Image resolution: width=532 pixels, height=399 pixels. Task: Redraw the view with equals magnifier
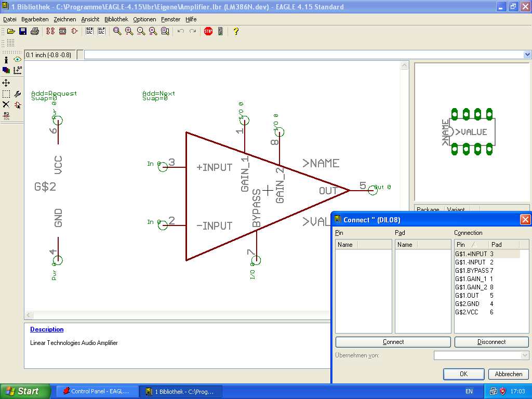153,31
